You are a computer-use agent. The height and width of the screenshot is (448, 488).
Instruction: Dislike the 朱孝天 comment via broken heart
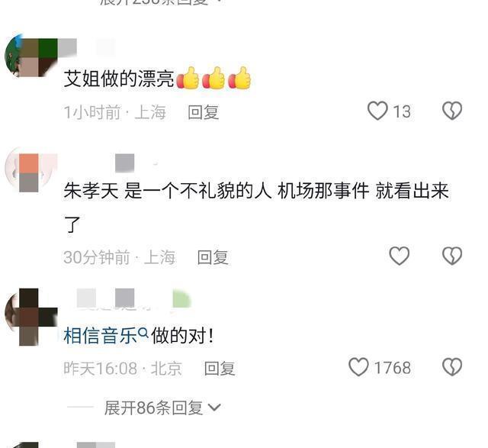tap(452, 256)
